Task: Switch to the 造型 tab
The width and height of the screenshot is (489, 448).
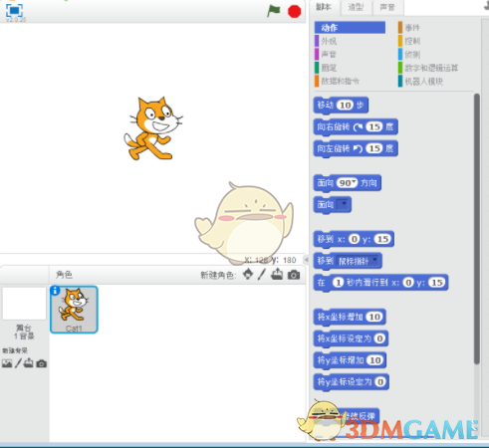Action: click(356, 7)
